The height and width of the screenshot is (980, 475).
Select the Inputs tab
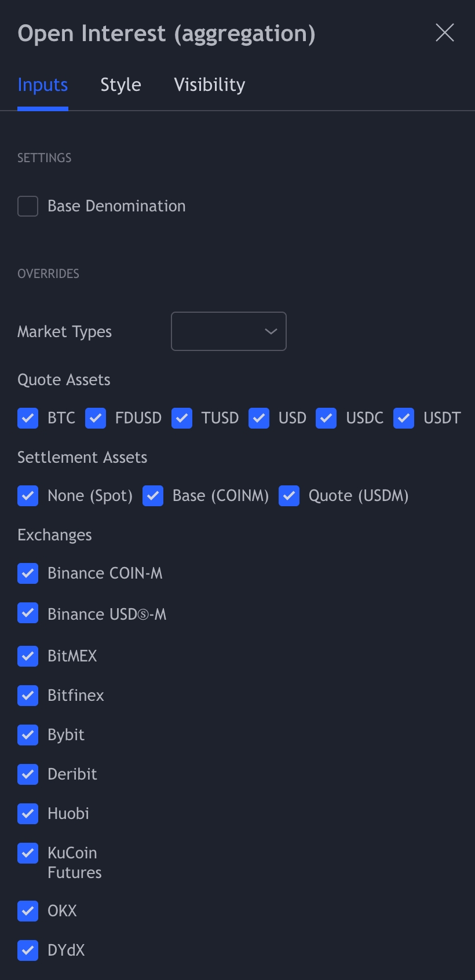[43, 85]
